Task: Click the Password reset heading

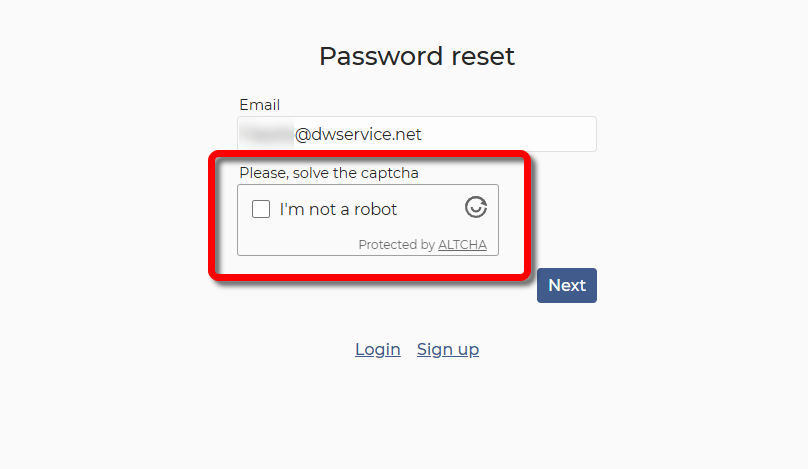Action: click(416, 56)
